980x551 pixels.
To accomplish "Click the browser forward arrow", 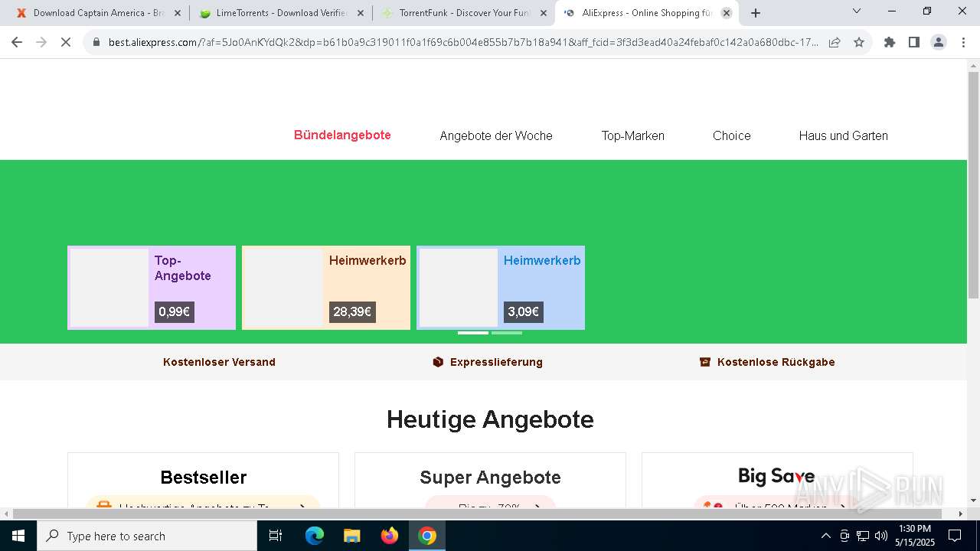I will tap(41, 42).
